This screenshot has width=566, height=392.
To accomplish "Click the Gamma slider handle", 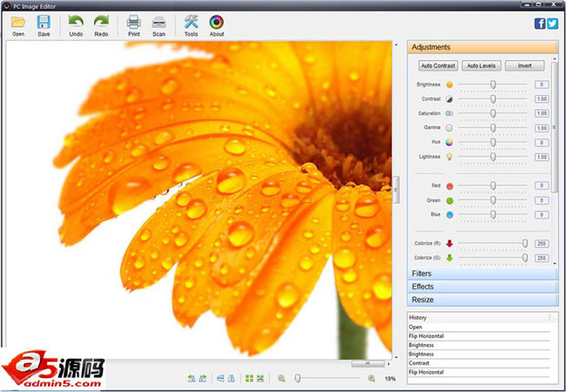I will (x=493, y=128).
